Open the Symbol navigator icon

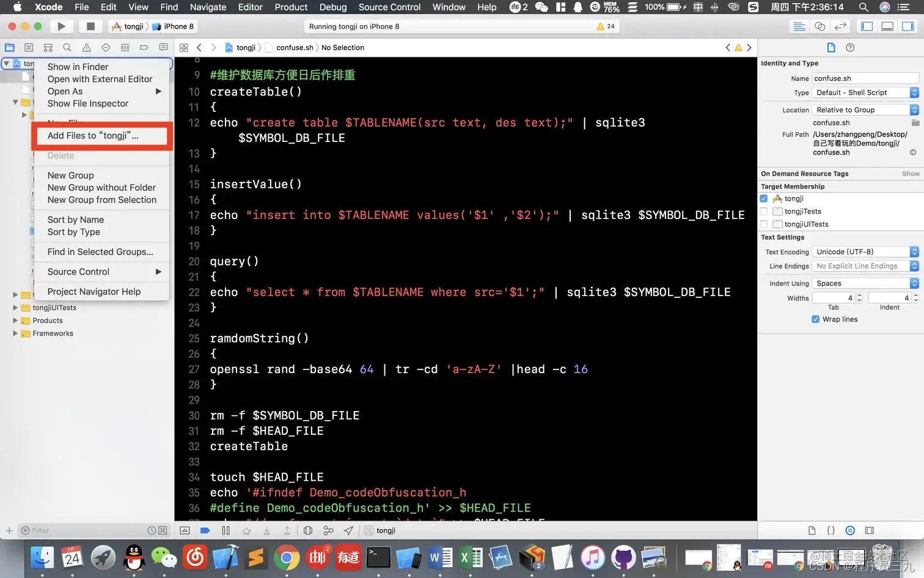48,48
